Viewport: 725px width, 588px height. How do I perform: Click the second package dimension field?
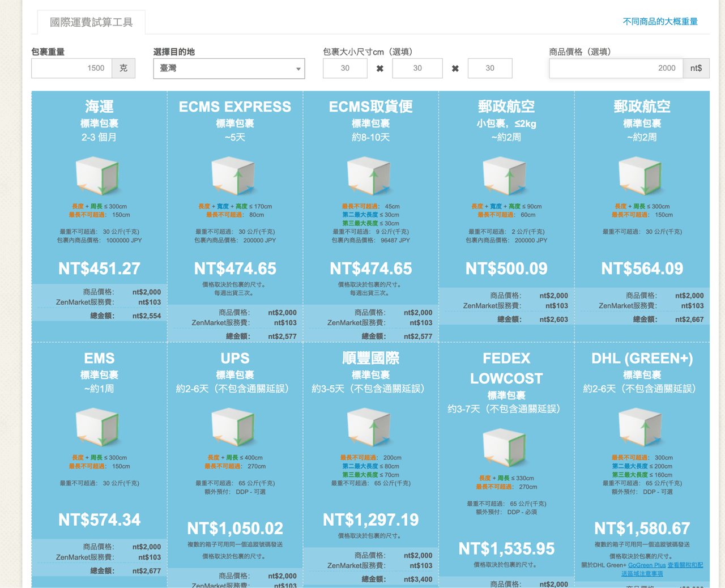(x=417, y=68)
